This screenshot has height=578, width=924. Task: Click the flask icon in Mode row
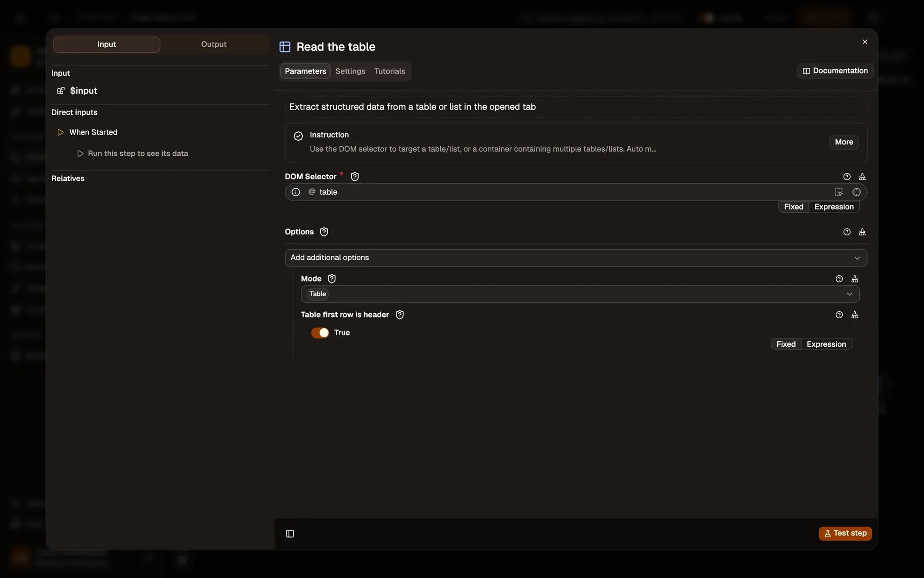point(855,278)
